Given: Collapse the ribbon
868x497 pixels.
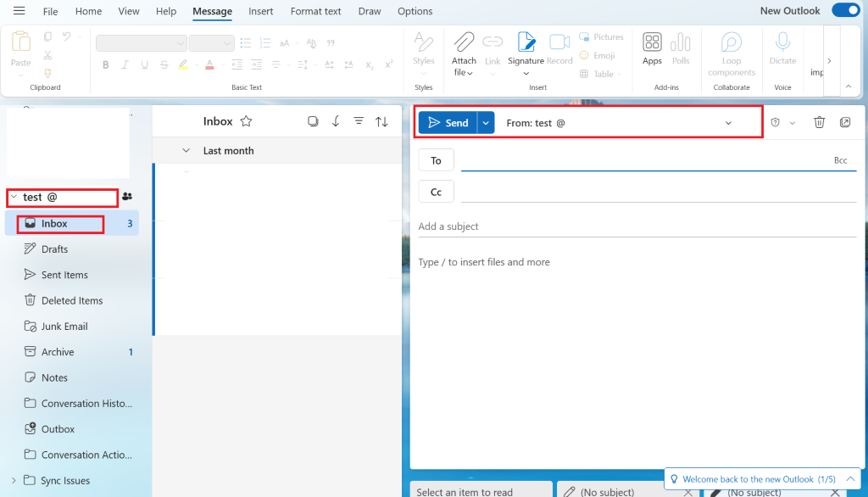Looking at the screenshot, I should point(848,87).
